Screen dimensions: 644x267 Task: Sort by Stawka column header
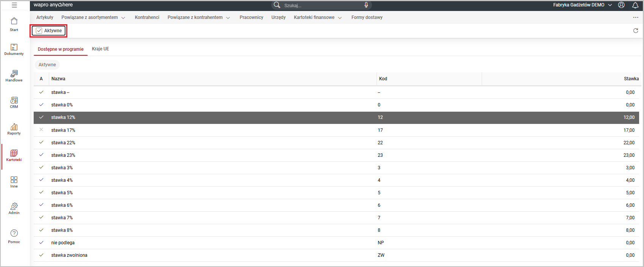pyautogui.click(x=631, y=79)
